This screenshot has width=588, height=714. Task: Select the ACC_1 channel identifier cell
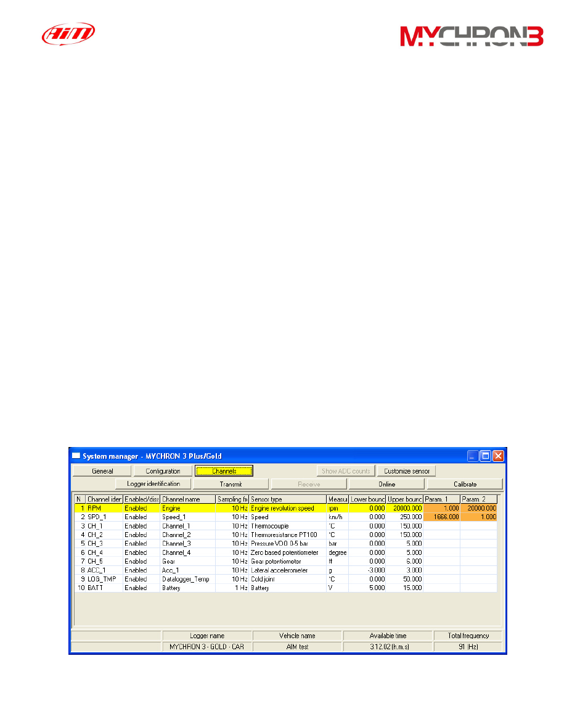pyautogui.click(x=104, y=570)
